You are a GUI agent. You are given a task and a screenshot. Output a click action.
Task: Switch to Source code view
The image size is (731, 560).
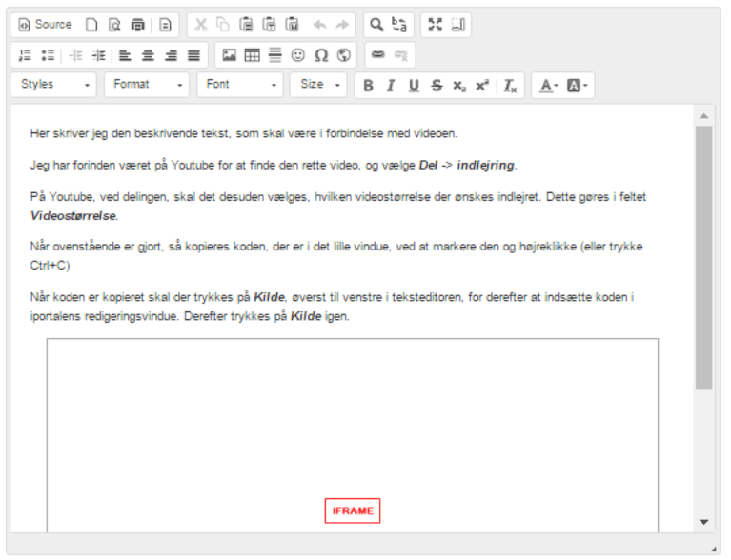click(x=45, y=24)
